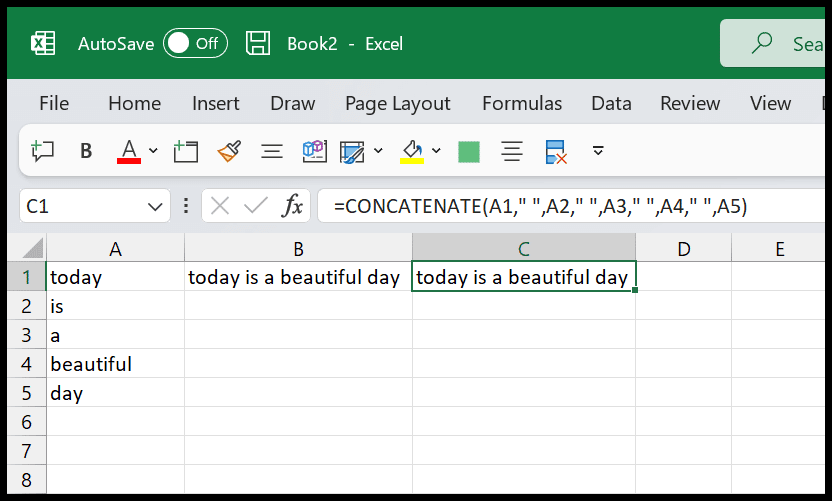Select cell A1 containing 'today'
Screen dimensions: 832x501
click(x=115, y=277)
